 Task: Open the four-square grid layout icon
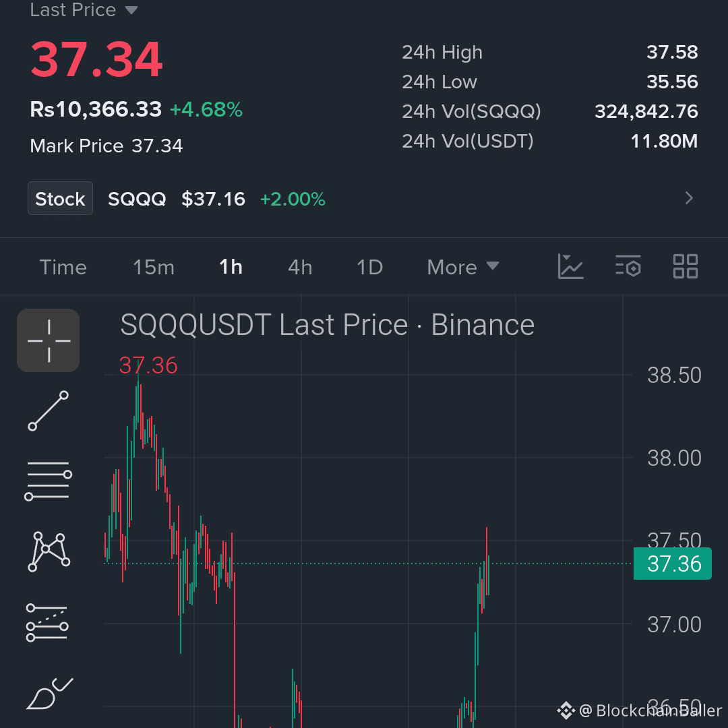(x=686, y=266)
